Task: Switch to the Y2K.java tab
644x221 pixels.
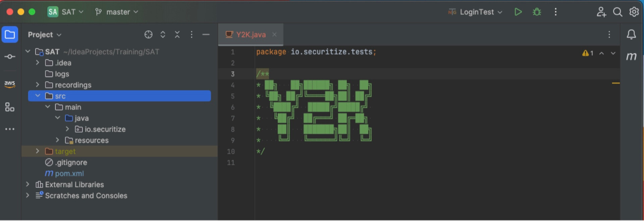Action: pos(250,35)
